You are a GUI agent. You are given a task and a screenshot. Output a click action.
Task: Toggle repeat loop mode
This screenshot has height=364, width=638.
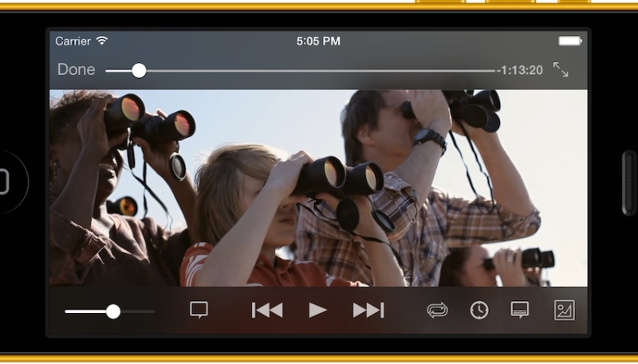pos(437,311)
